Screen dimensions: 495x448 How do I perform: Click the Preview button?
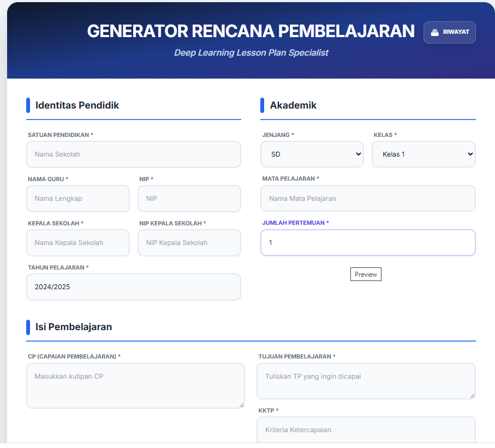(366, 274)
